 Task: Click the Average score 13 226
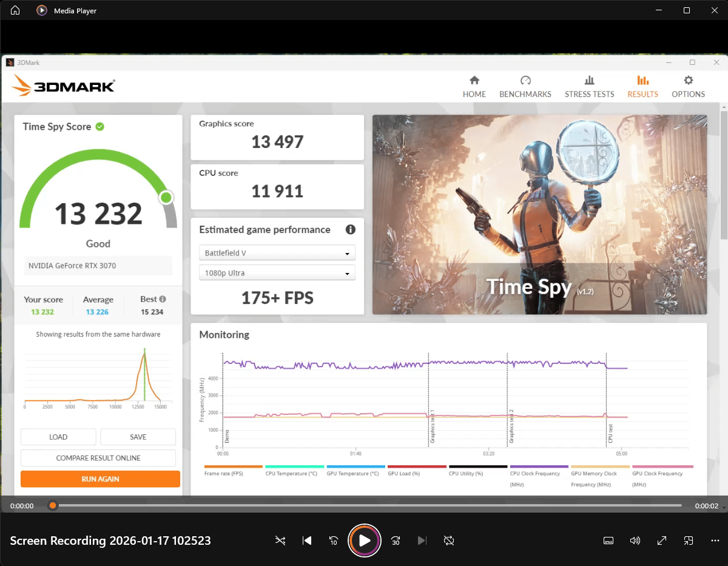pyautogui.click(x=98, y=312)
